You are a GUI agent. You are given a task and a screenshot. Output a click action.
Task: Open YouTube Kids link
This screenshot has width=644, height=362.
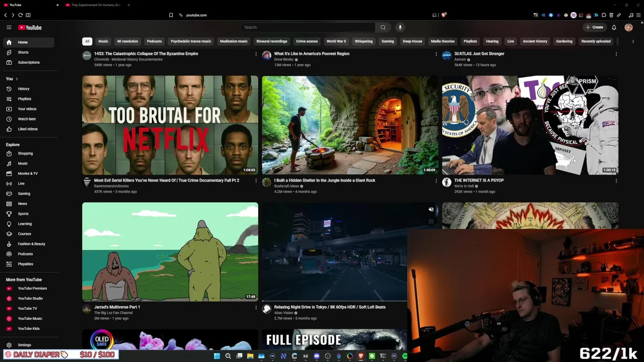tap(29, 329)
